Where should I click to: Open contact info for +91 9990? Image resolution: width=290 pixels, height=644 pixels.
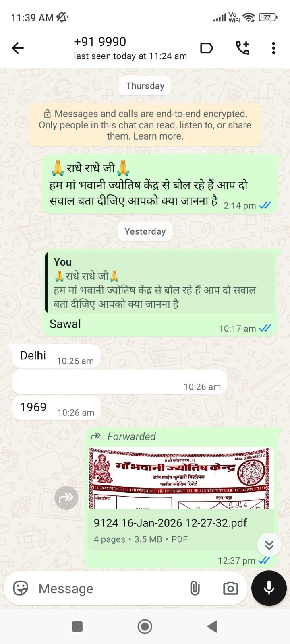click(x=130, y=48)
